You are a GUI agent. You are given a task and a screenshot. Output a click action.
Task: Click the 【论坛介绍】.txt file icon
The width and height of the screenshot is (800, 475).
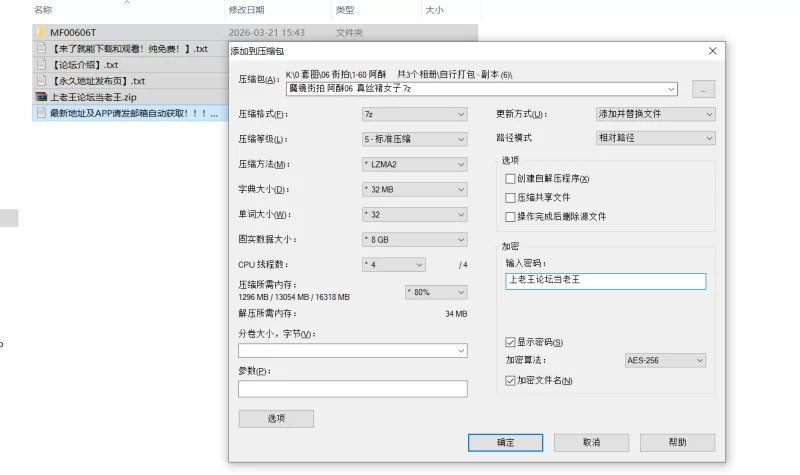point(41,64)
